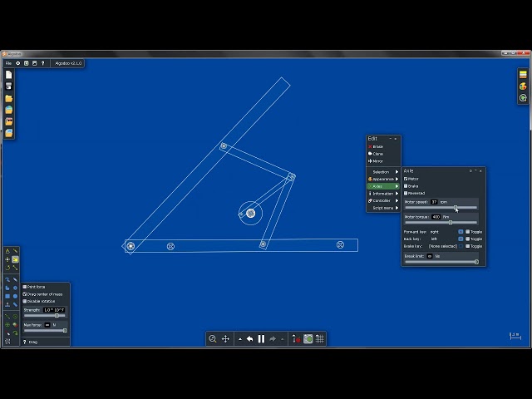Click the undo arrow in bottom toolbar
This screenshot has width=532, height=399.
coord(249,339)
